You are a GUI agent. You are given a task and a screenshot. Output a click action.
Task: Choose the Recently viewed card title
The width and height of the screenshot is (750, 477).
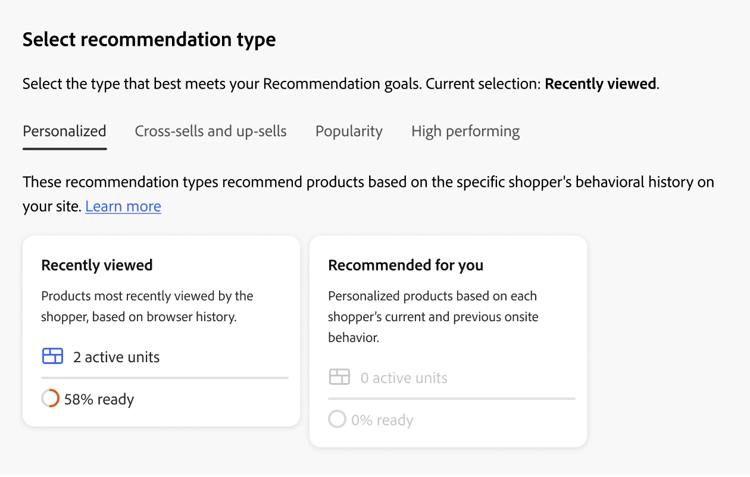[97, 265]
